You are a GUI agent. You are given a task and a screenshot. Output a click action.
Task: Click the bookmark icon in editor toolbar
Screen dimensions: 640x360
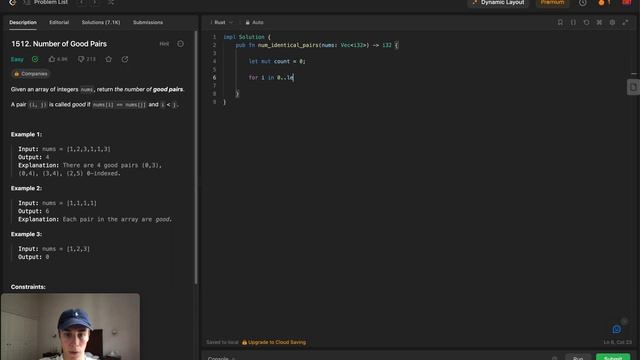point(560,22)
